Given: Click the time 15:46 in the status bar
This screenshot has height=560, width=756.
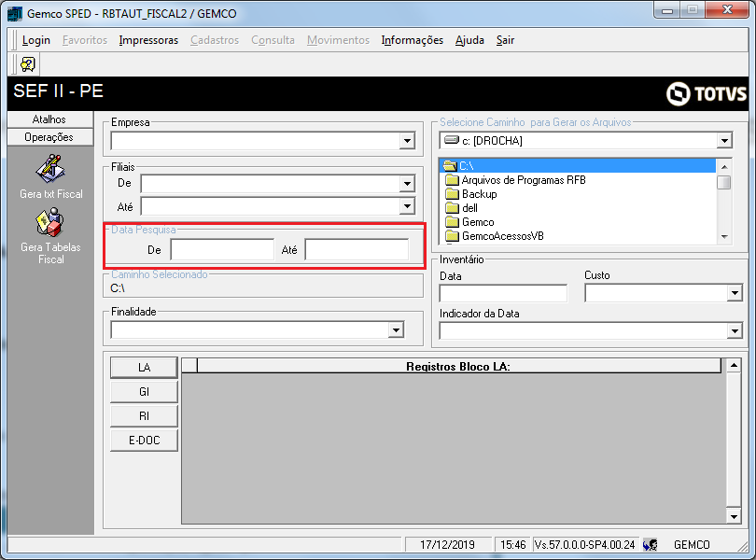Looking at the screenshot, I should click(x=512, y=544).
